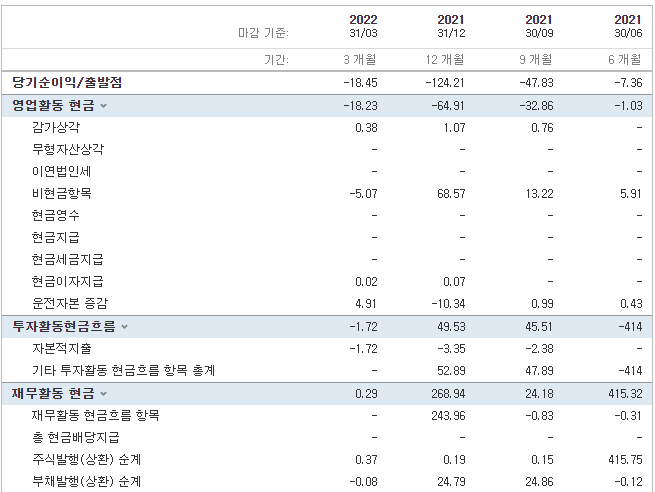Viewport: 655px width, 492px height.
Task: Collapse the 영업활동 현금 section chevron
Action: pos(104,106)
